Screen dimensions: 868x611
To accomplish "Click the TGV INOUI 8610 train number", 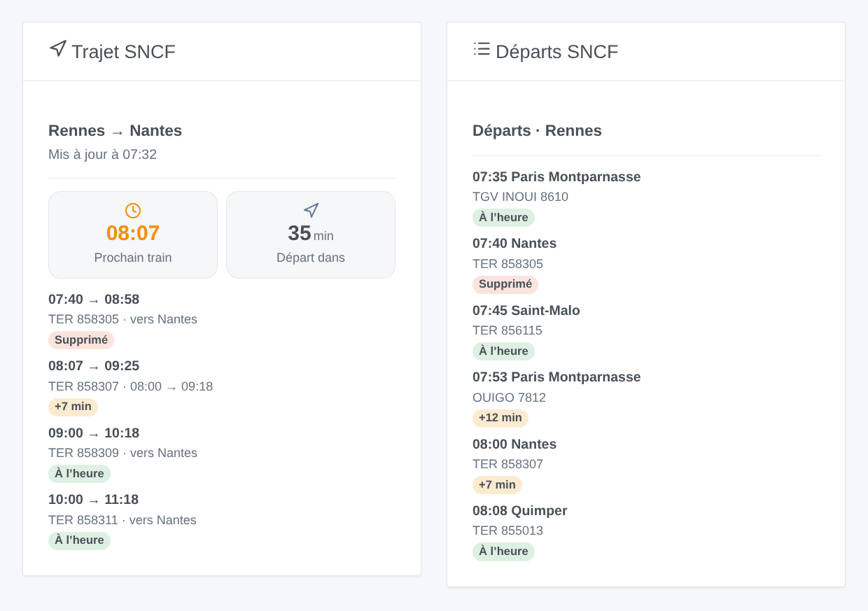I will point(520,197).
